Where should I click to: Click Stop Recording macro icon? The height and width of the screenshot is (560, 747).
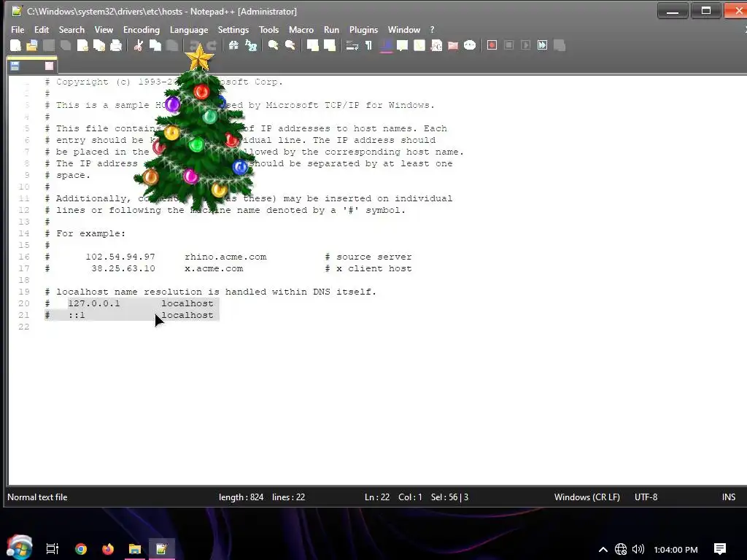508,45
